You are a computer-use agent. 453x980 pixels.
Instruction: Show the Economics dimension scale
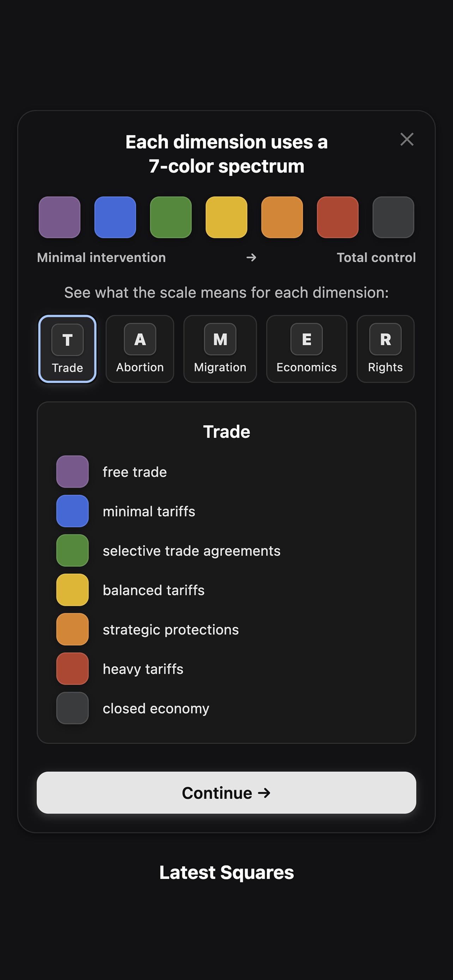point(306,349)
